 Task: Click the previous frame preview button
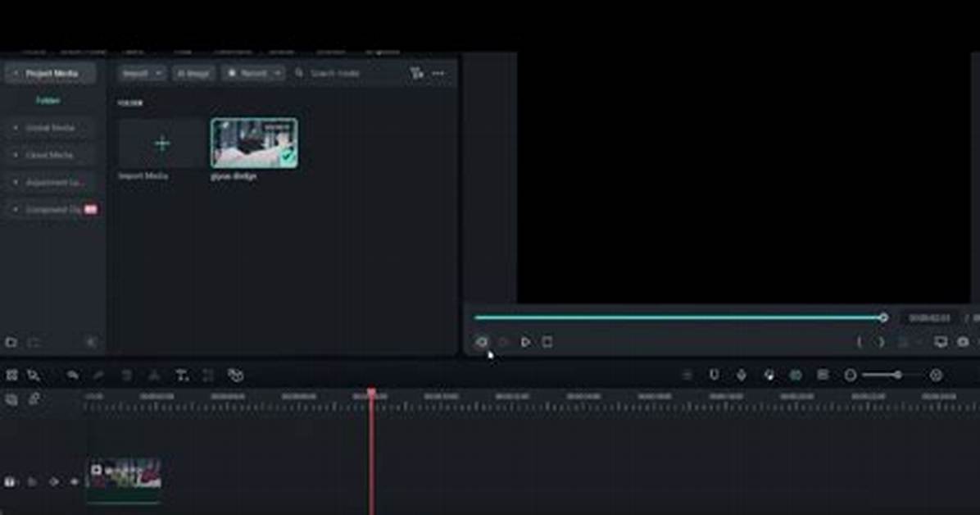(482, 342)
